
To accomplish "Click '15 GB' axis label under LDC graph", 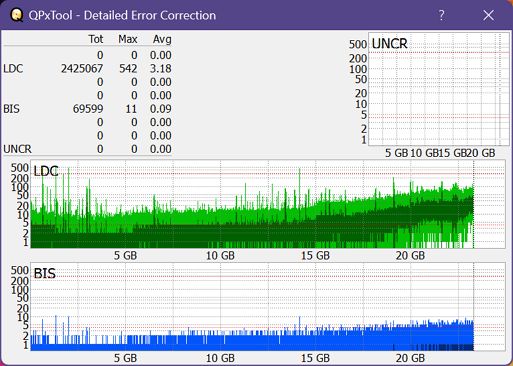I will click(x=315, y=256).
